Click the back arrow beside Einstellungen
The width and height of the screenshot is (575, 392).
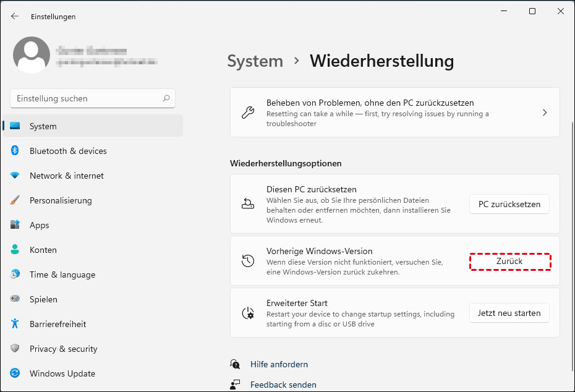[15, 16]
